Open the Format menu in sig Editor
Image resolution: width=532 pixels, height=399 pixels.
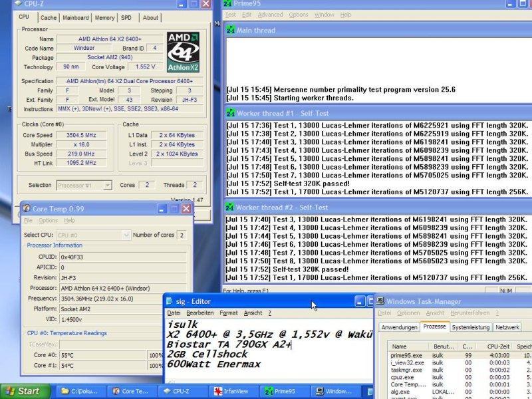pos(229,313)
